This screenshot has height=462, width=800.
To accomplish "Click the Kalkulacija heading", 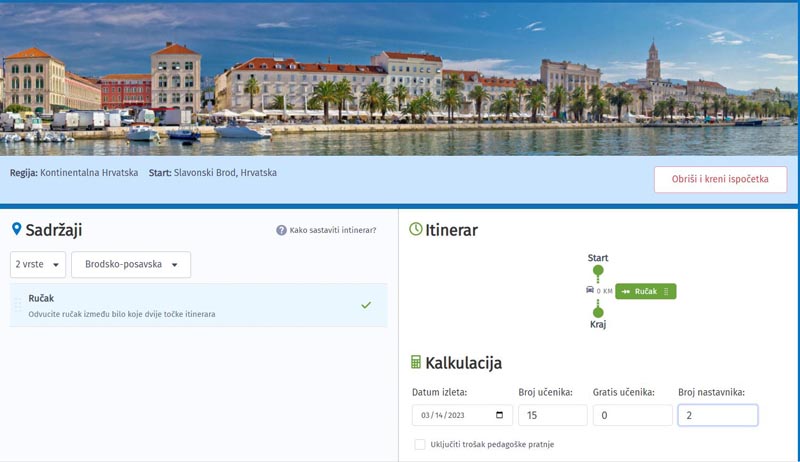I will [464, 363].
